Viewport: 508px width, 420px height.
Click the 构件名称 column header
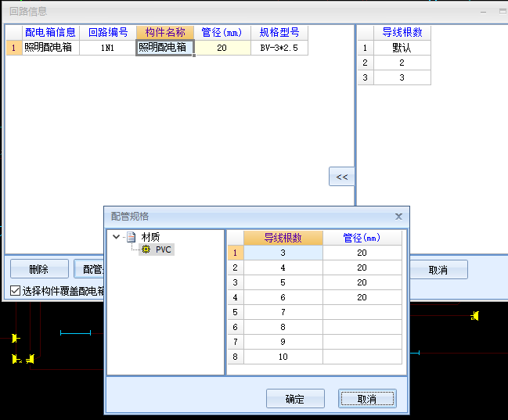point(165,32)
